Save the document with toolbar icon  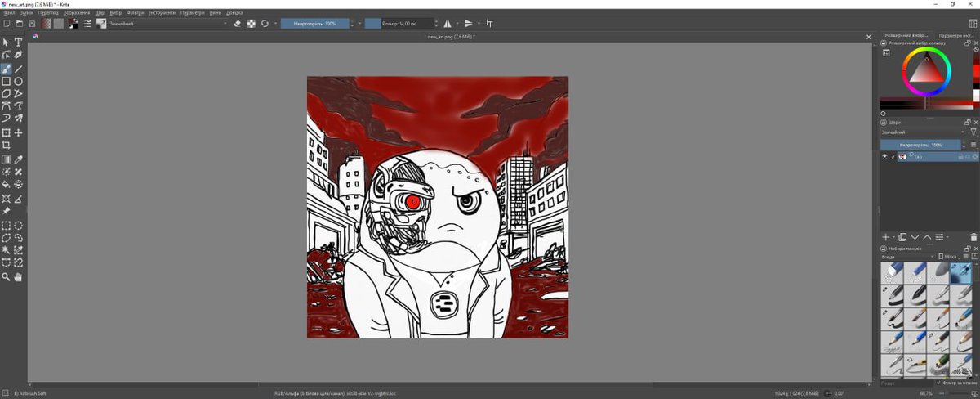(x=32, y=24)
